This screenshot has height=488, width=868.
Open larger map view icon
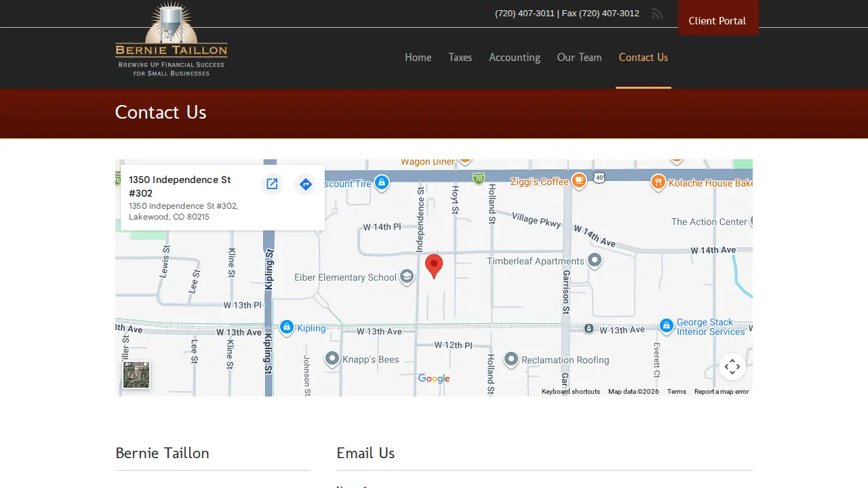[x=272, y=184]
